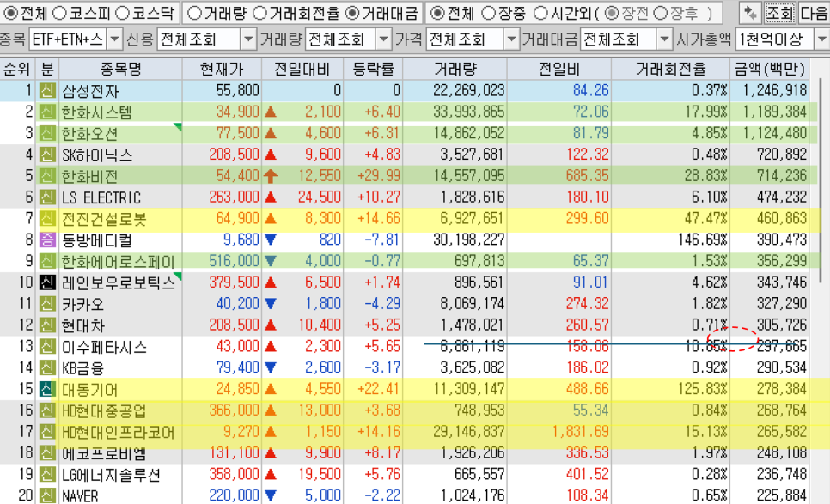Select the 코스닥 radio button

(122, 13)
